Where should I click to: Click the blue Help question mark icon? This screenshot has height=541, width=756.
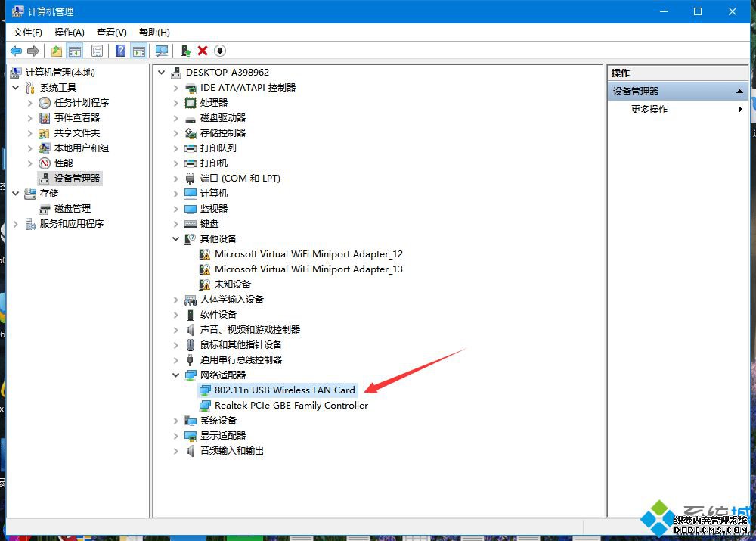[120, 51]
